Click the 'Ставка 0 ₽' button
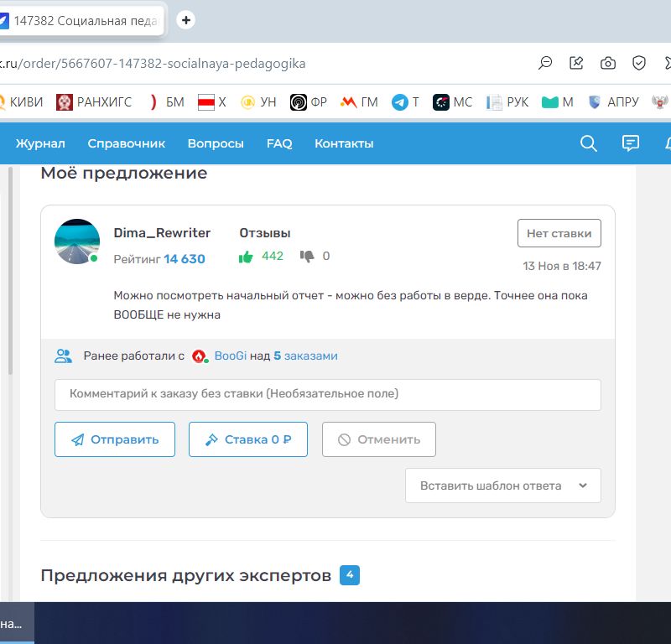Viewport: 671px width, 644px height. point(248,439)
